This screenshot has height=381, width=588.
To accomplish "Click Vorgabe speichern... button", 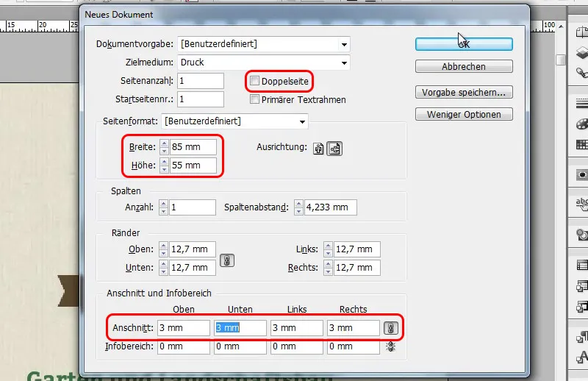I will point(464,93).
